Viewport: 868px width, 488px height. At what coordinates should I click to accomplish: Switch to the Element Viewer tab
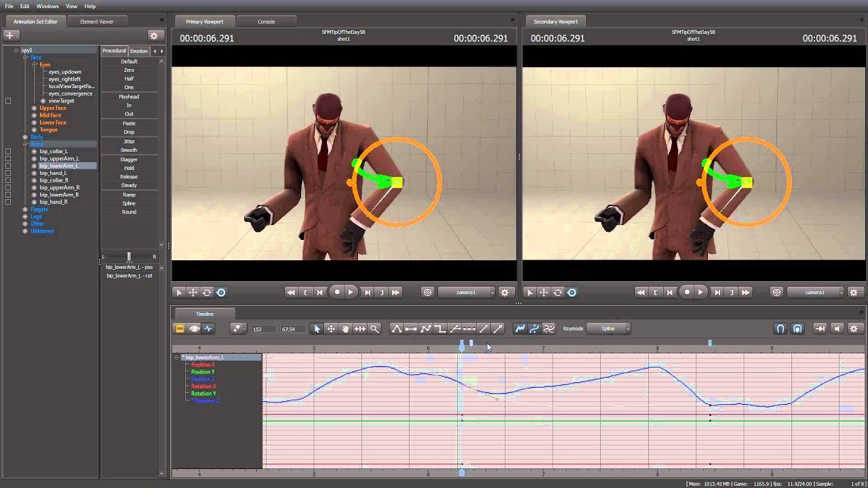pyautogui.click(x=97, y=22)
